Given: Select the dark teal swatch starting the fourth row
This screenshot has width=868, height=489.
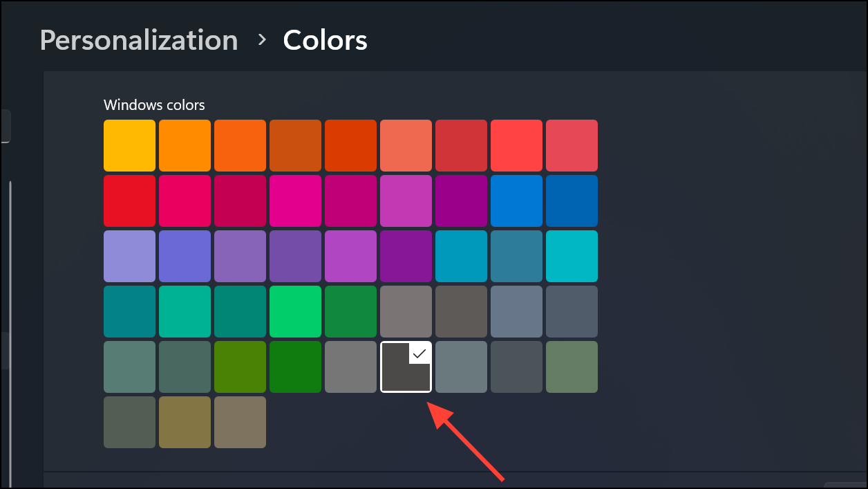Looking at the screenshot, I should [129, 311].
